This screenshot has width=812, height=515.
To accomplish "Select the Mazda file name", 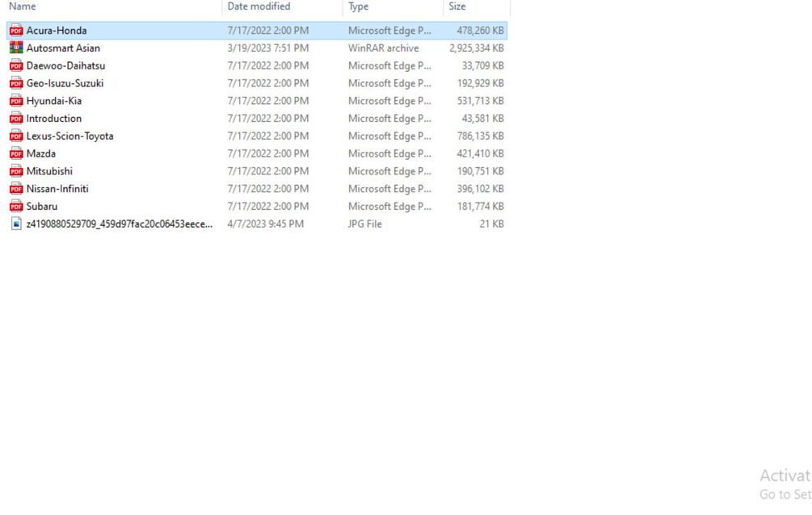I will (41, 153).
